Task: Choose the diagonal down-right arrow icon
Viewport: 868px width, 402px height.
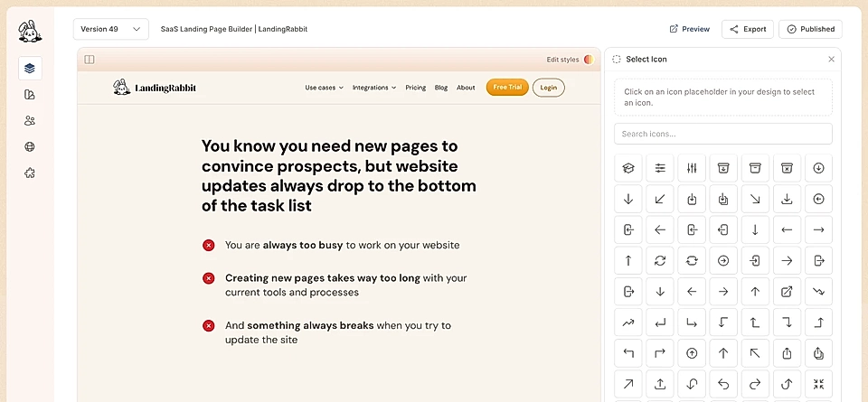Action: pyautogui.click(x=755, y=199)
